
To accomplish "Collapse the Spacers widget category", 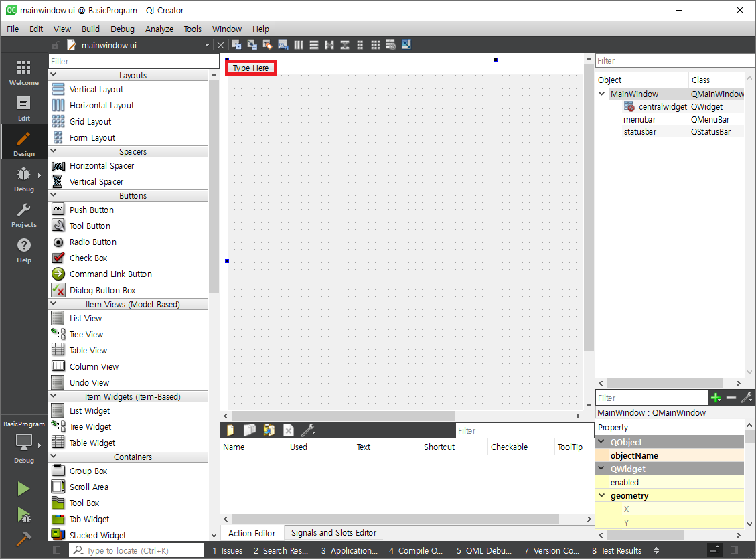I will [x=54, y=151].
